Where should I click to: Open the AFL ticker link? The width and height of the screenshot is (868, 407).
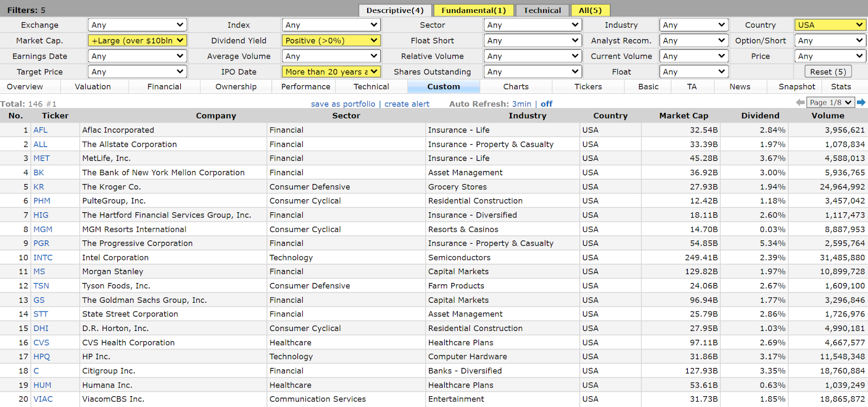click(41, 130)
